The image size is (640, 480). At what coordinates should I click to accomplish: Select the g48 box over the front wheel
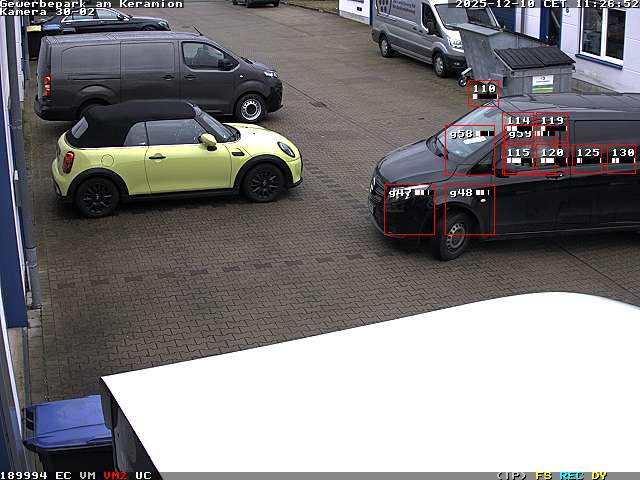click(x=470, y=210)
